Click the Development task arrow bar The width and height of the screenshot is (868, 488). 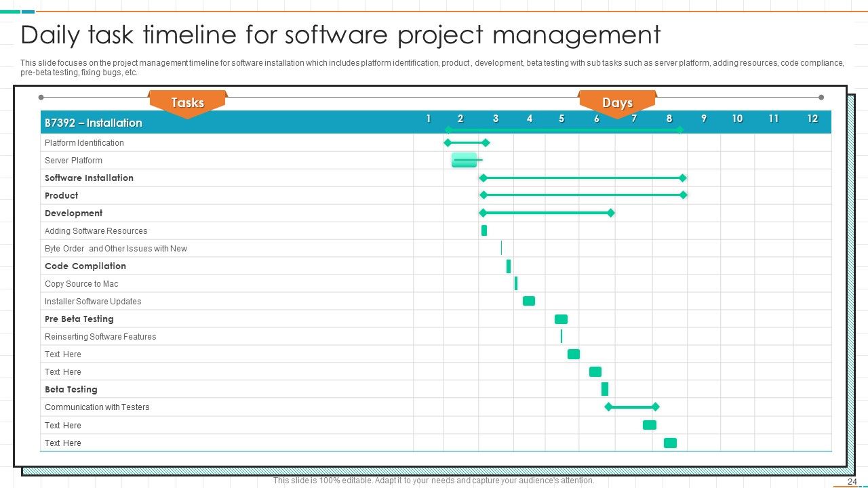(547, 212)
